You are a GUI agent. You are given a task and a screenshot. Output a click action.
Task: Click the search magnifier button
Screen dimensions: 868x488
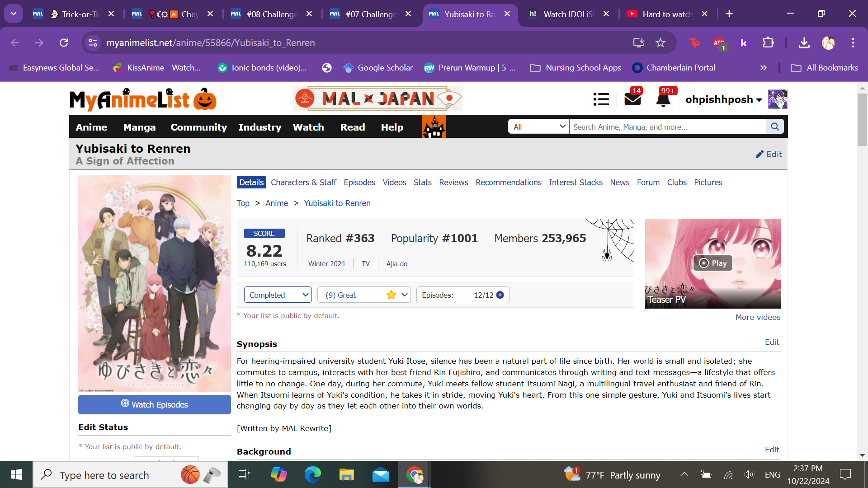[775, 127]
